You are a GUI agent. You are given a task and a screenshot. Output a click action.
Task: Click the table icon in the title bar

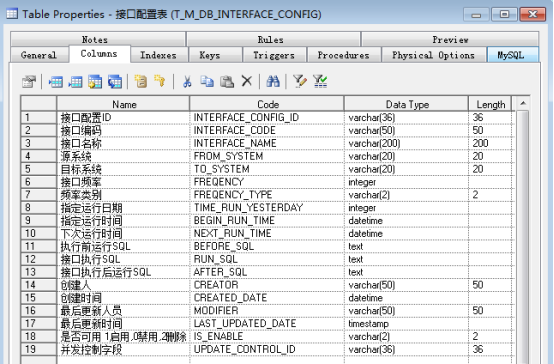coord(12,14)
